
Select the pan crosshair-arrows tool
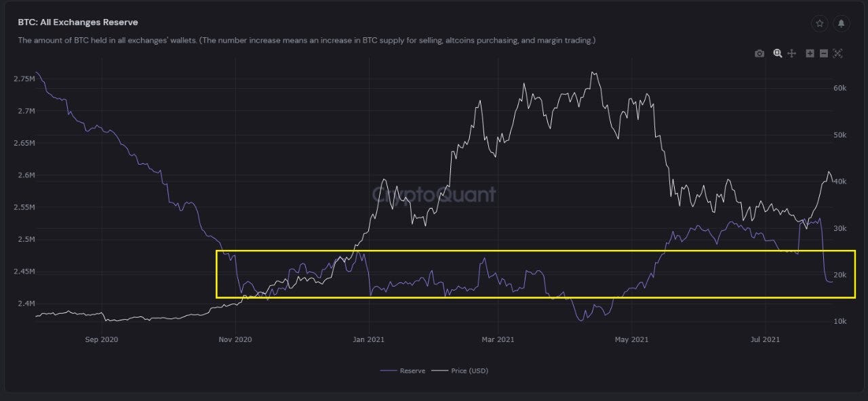point(791,54)
